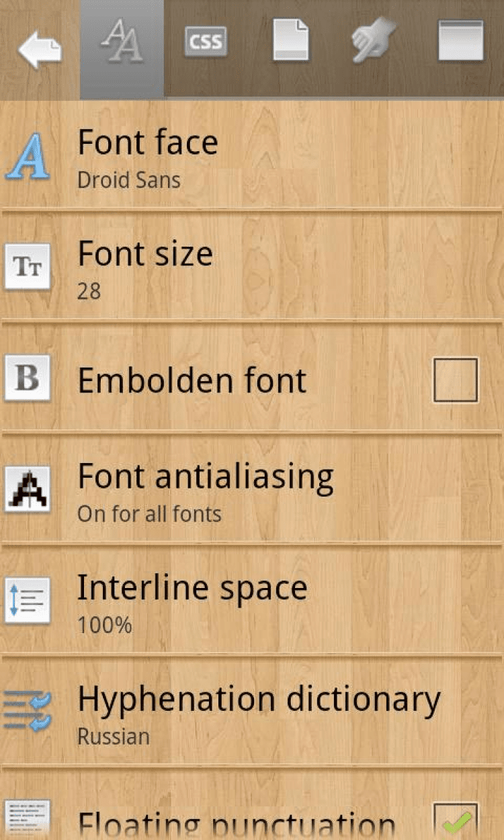
Task: Open Font antialiasing setting
Action: tap(252, 490)
